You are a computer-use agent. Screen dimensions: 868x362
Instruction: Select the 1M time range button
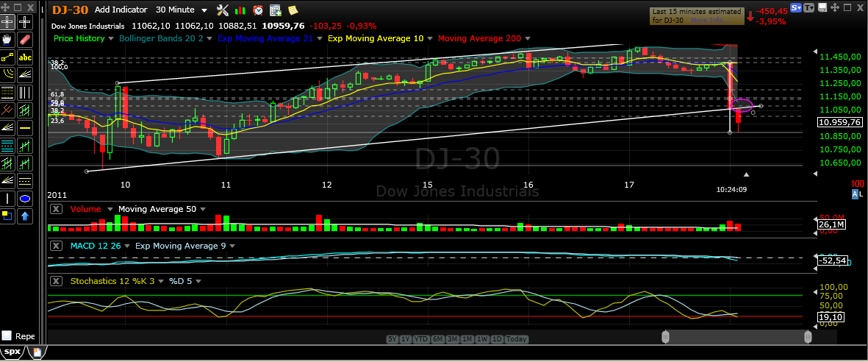[467, 339]
